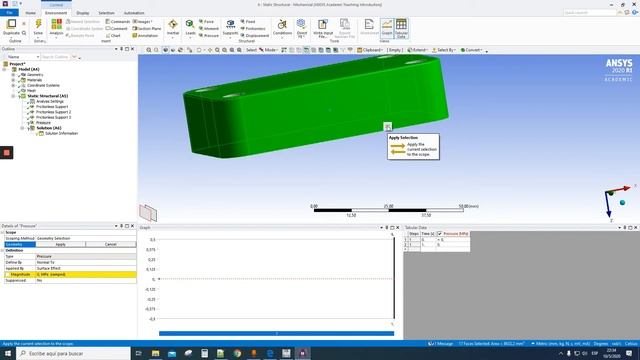Select Analysis Settings in the tree

(x=50, y=101)
